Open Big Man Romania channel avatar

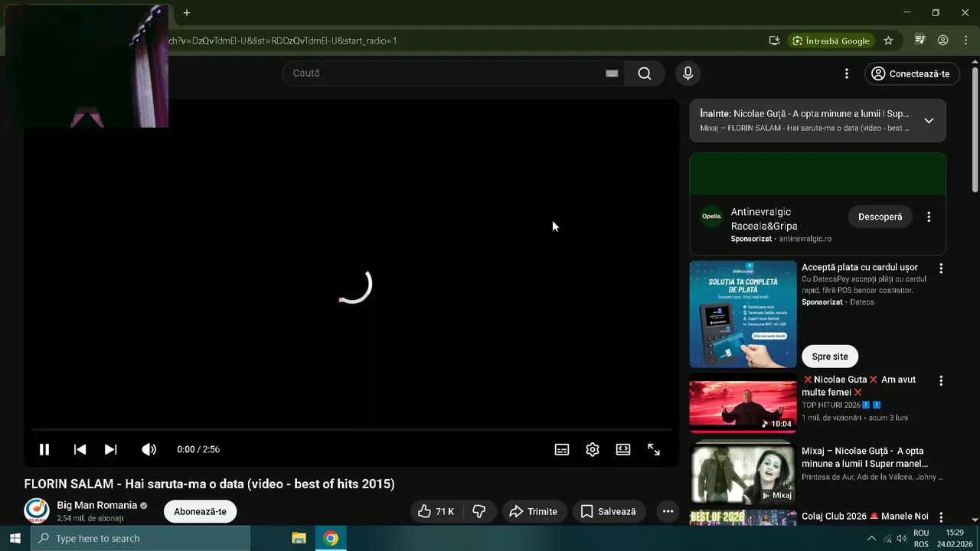37,510
